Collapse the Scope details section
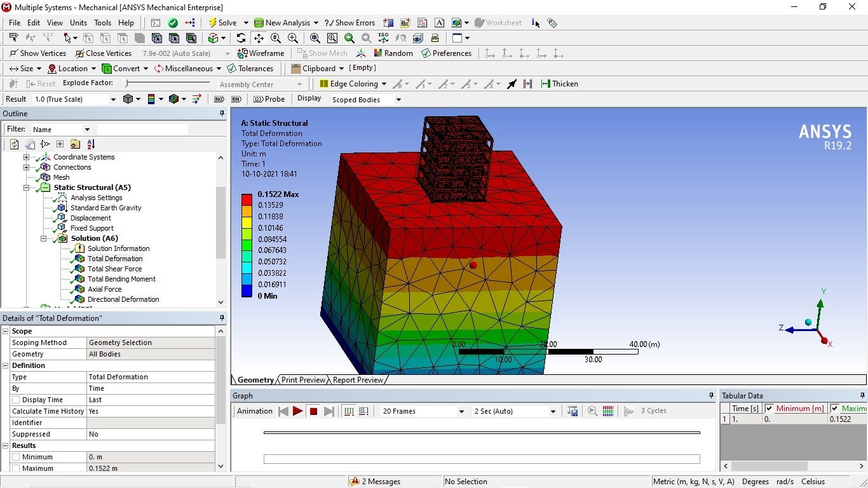Screen dimensions: 868x488 (6, 331)
